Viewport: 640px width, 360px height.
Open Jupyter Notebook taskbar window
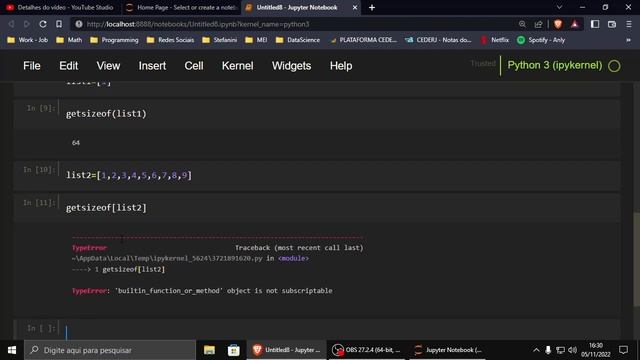tap(448, 350)
